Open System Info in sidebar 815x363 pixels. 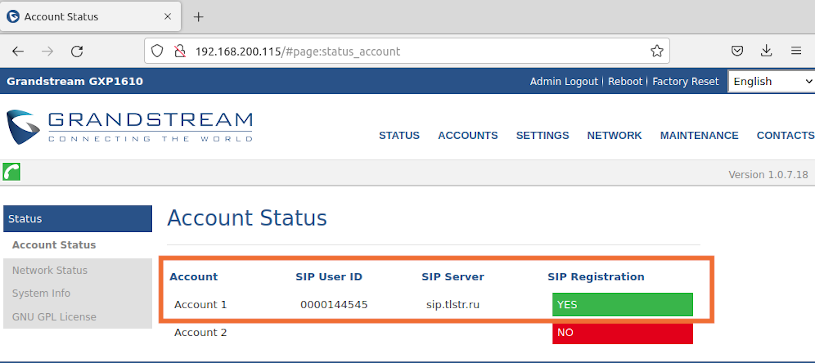[41, 293]
